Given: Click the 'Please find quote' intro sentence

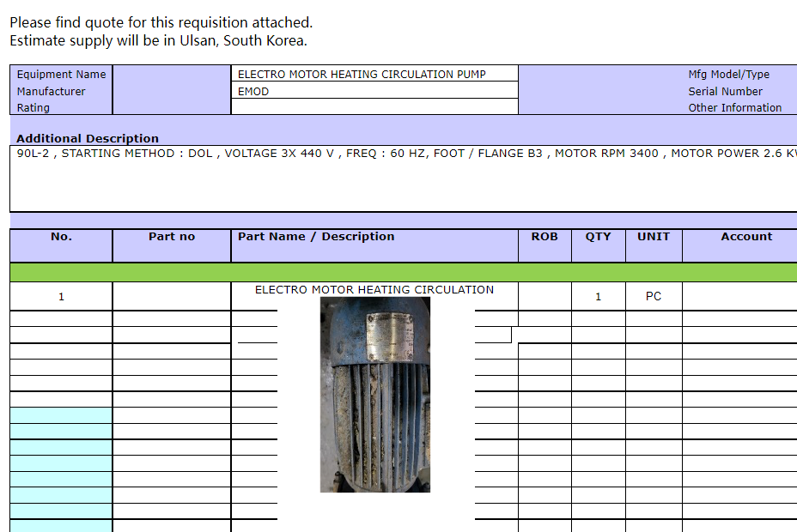Looking at the screenshot, I should point(161,22).
